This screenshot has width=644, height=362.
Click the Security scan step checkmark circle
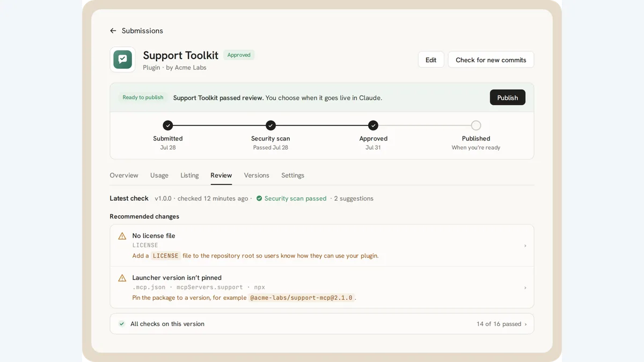(x=270, y=125)
